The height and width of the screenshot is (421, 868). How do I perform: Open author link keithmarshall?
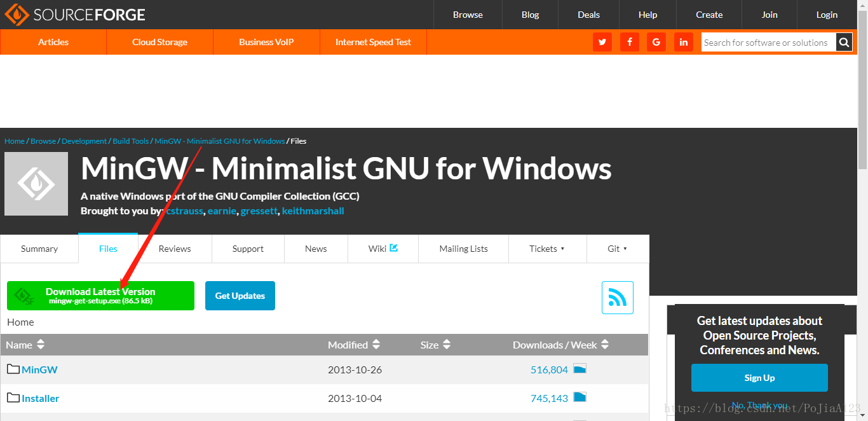(313, 210)
